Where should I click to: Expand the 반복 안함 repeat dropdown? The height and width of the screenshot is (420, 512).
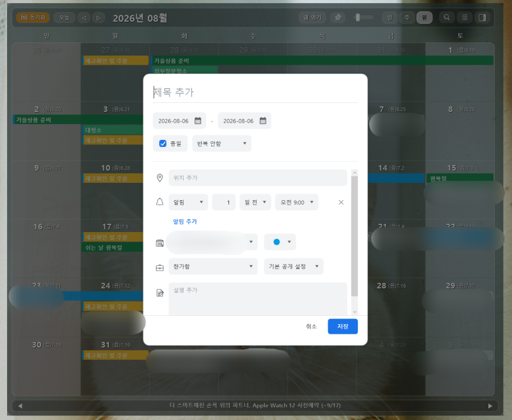[x=221, y=143]
